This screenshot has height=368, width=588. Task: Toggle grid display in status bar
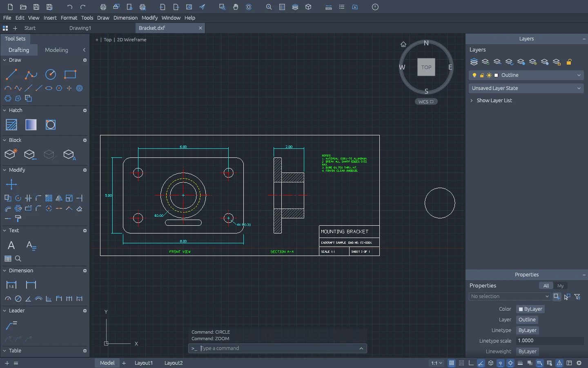(x=452, y=363)
